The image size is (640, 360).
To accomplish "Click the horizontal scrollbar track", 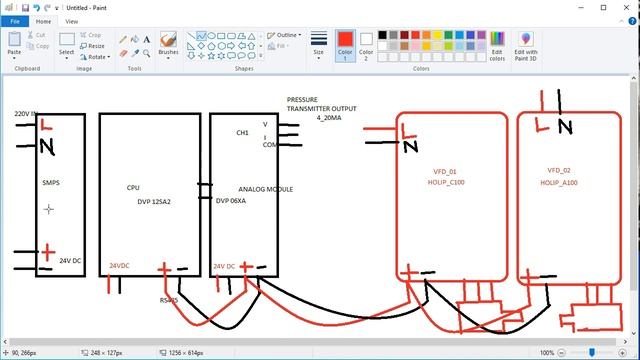I will tap(312, 342).
